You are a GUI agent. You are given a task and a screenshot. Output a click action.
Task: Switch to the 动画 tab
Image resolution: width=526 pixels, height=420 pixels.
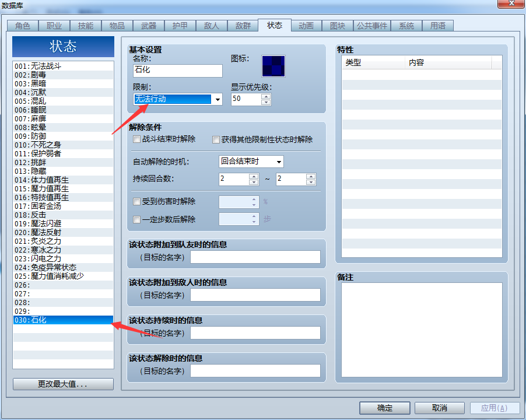click(306, 26)
